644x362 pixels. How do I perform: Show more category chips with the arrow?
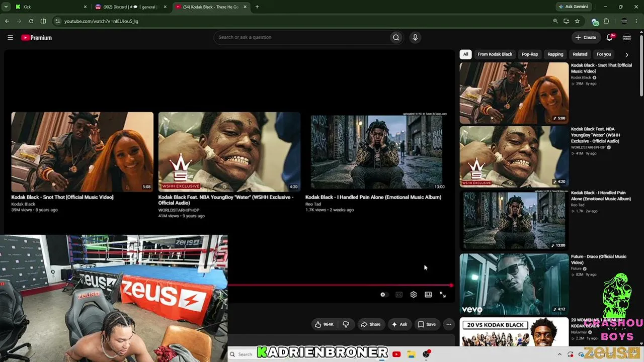(x=626, y=54)
